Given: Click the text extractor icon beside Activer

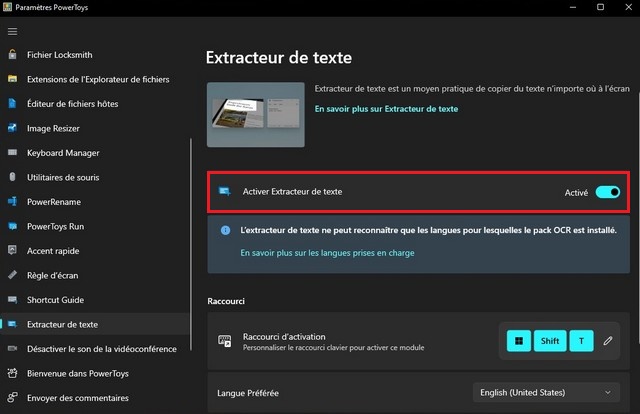Looking at the screenshot, I should (x=224, y=191).
